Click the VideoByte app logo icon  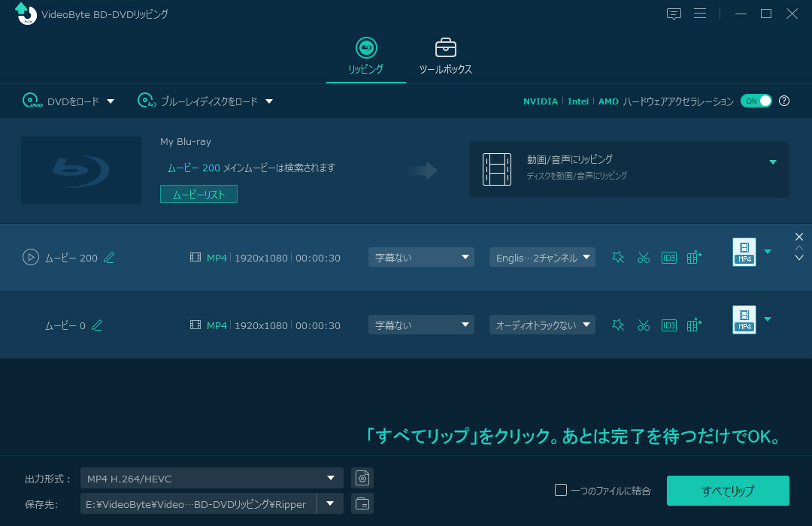(26, 14)
